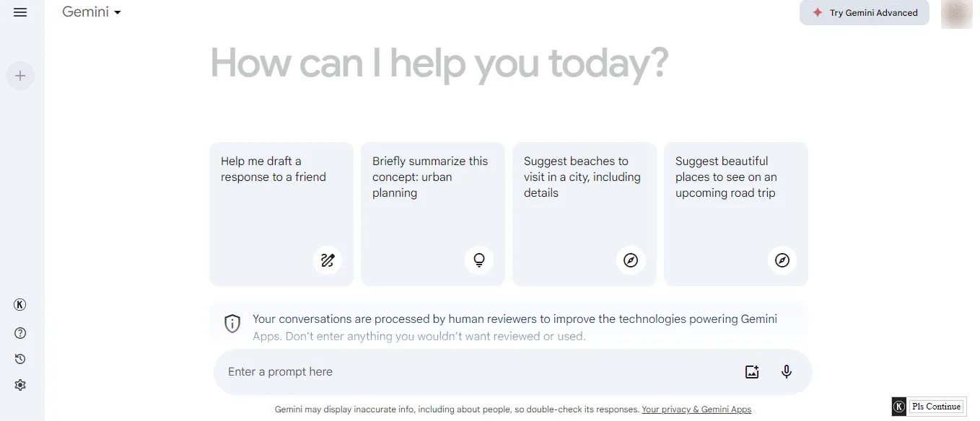
Task: Click the pencil icon on draft card
Action: [x=328, y=260]
